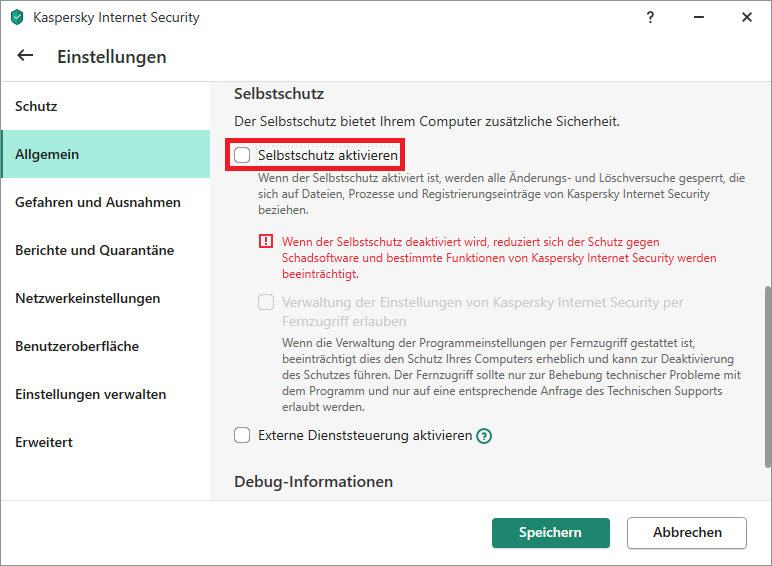Viewport: 772px width, 566px height.
Task: Click the Abbrechen button
Action: (687, 533)
